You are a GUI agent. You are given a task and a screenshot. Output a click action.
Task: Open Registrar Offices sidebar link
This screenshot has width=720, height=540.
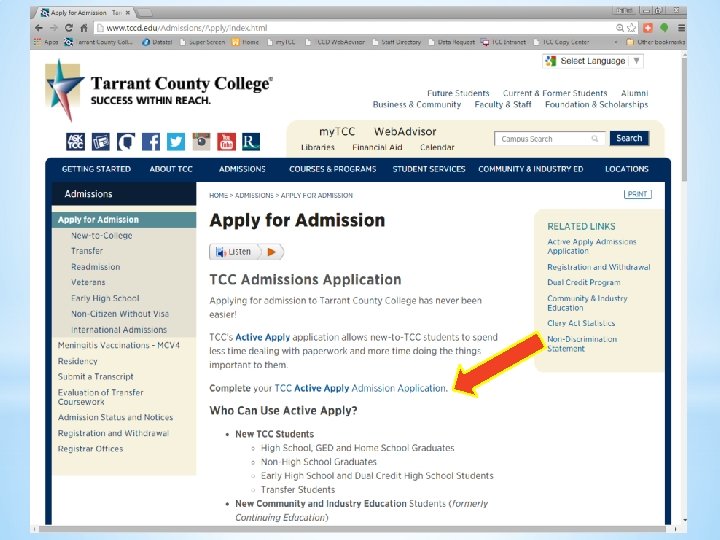pos(90,449)
